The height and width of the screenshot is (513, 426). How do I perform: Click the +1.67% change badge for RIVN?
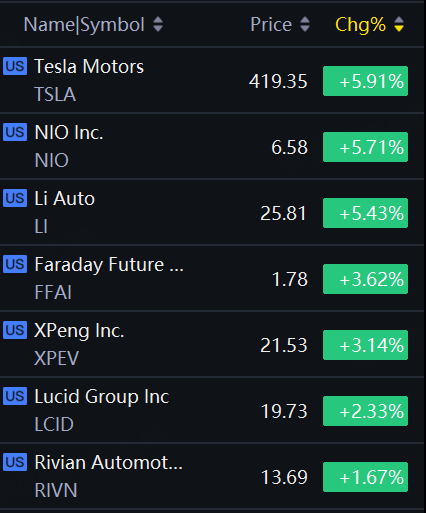[x=365, y=477]
